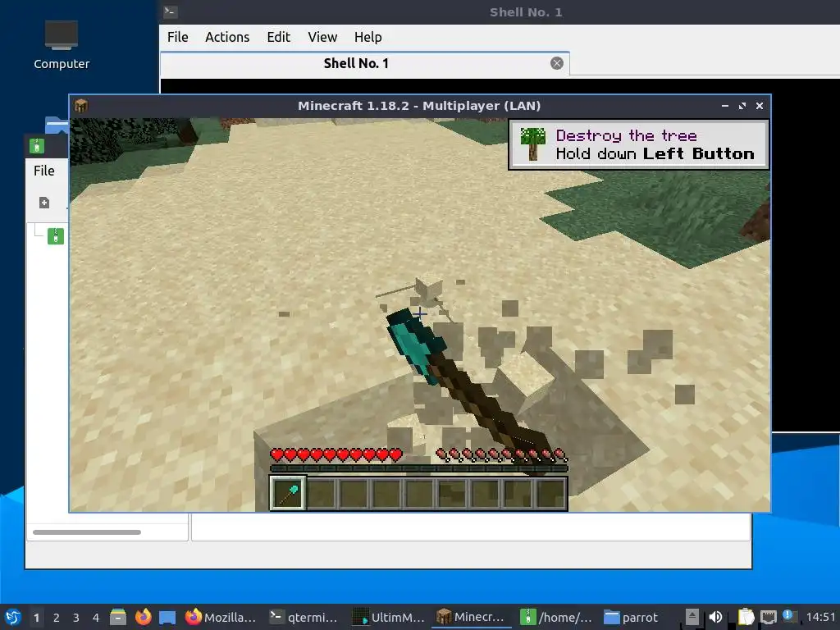Switch to workspace 3

pyautogui.click(x=76, y=618)
